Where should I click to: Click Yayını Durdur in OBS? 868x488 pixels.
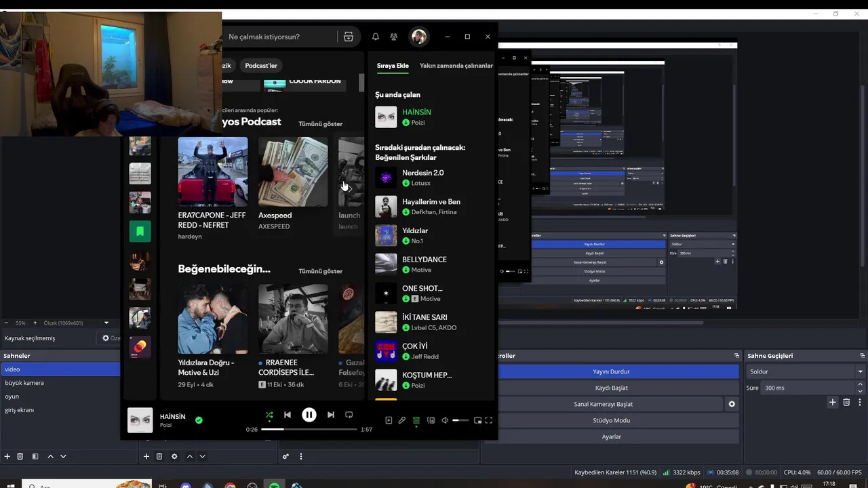tap(611, 371)
